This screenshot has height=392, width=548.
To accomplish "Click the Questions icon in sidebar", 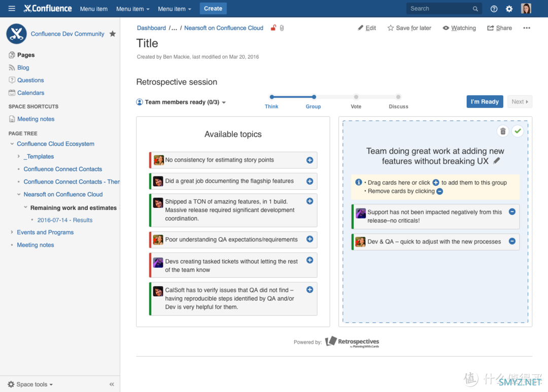I will 12,80.
